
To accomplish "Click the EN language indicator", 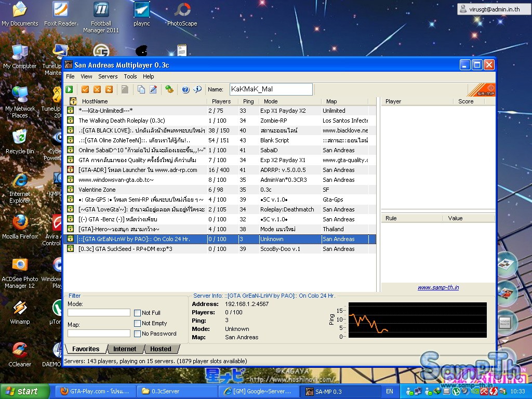I will [390, 391].
